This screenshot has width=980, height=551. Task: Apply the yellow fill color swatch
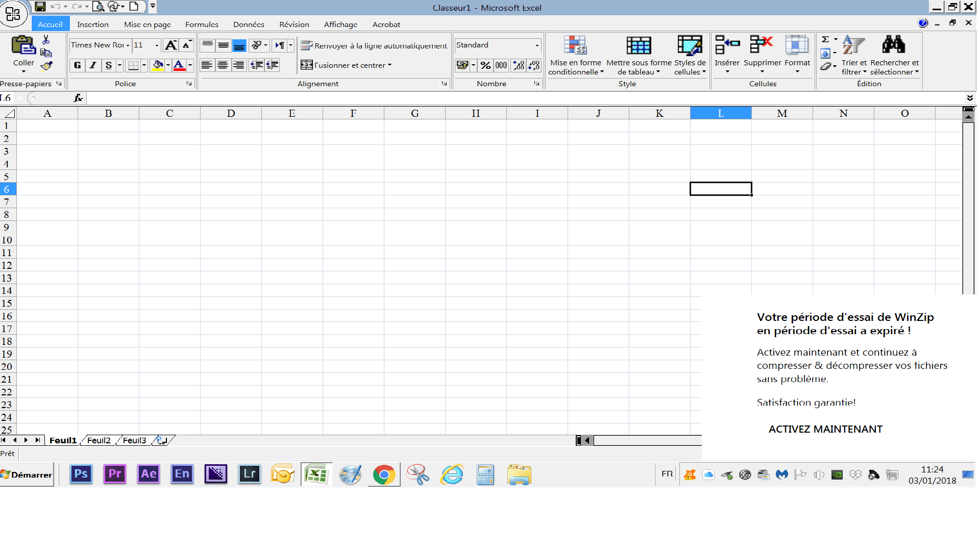click(158, 65)
